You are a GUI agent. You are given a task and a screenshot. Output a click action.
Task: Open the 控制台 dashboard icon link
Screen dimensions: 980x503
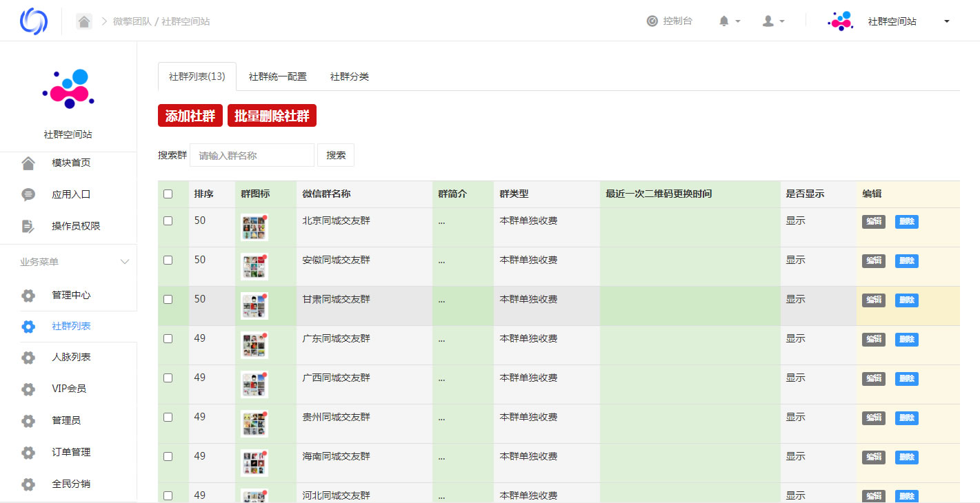point(652,21)
